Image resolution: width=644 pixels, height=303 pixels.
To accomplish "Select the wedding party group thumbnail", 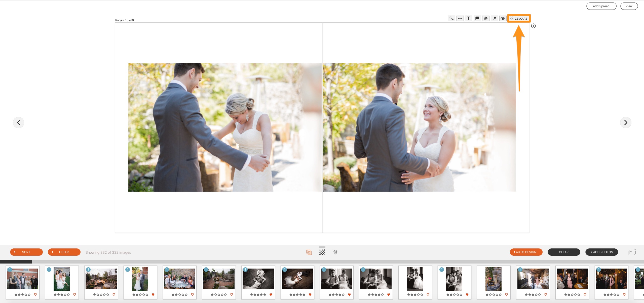I will pyautogui.click(x=23, y=279).
